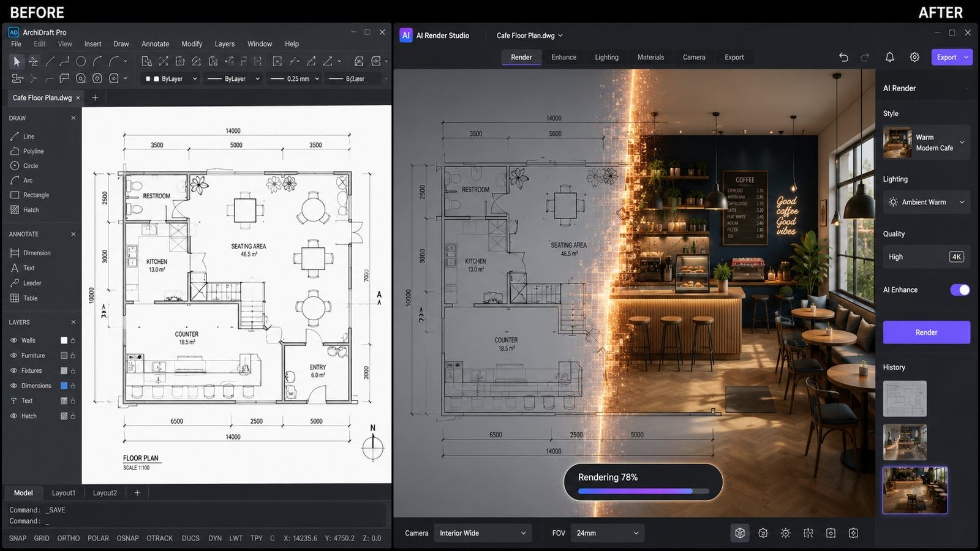Image resolution: width=980 pixels, height=551 pixels.
Task: Click the Walls layer white color swatch
Action: click(64, 340)
